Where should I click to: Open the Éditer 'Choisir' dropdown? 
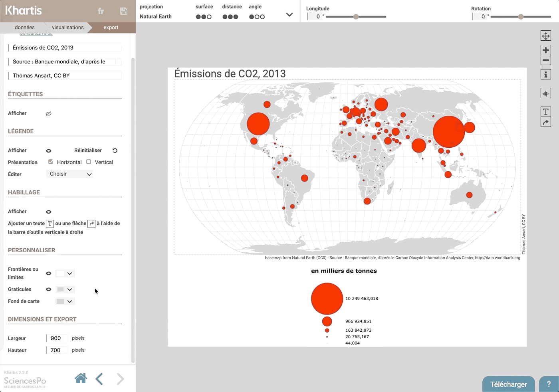coord(70,174)
